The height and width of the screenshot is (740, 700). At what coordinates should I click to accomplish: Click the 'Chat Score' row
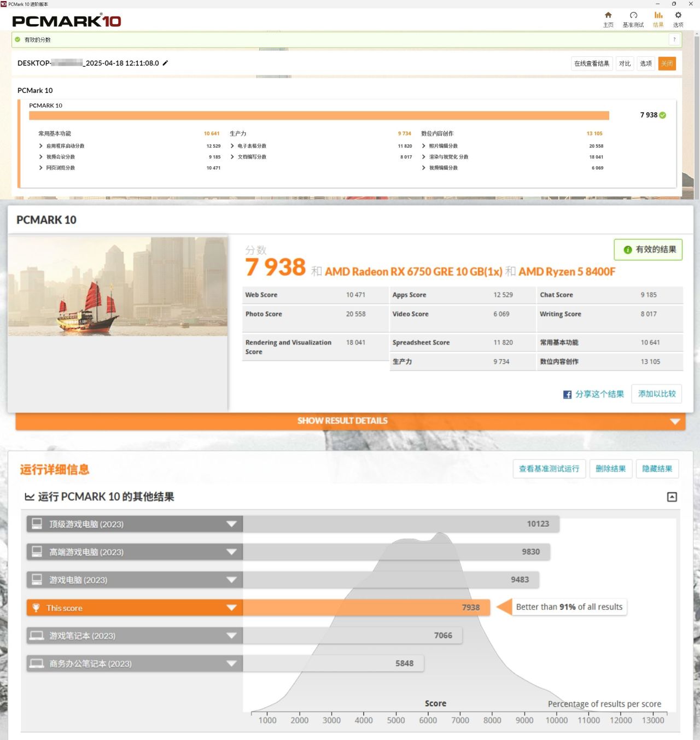pos(610,295)
